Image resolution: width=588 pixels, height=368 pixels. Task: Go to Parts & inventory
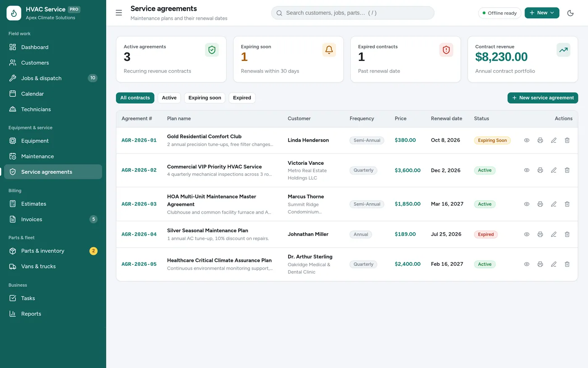53,251
